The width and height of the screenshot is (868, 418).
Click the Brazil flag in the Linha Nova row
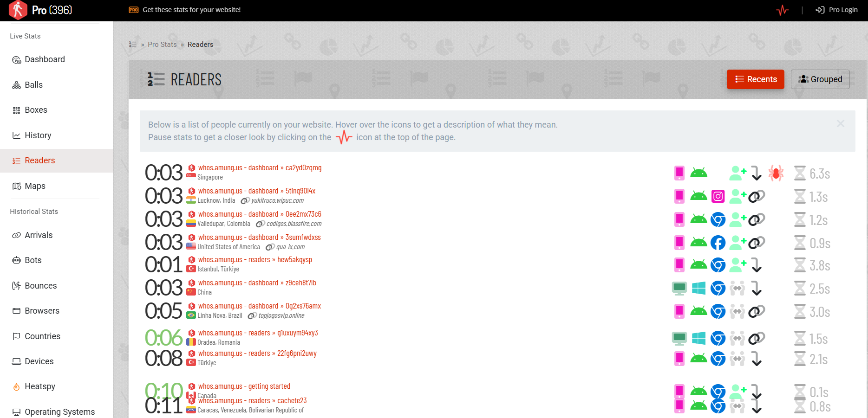point(191,315)
